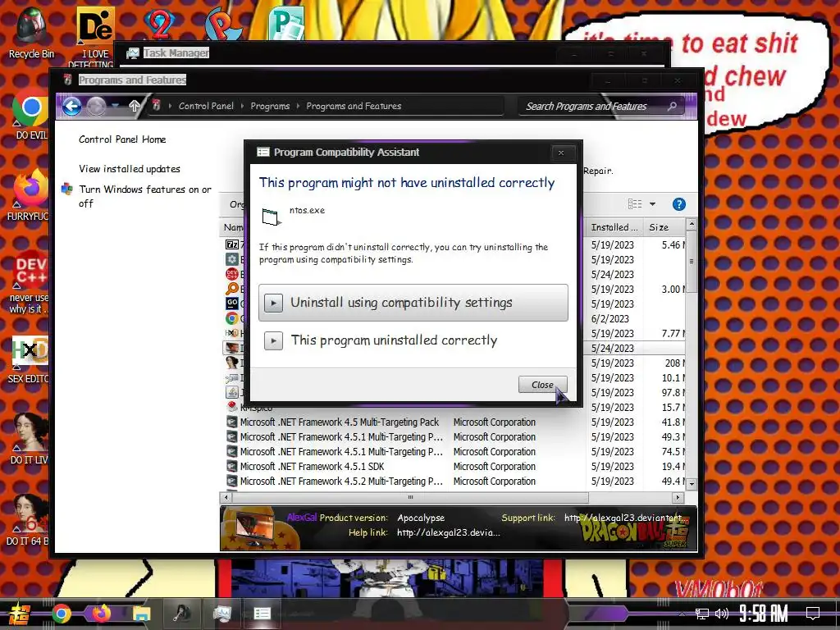Image resolution: width=840 pixels, height=630 pixels.
Task: Click the 6/2/2023 installed date cell
Action: click(610, 319)
